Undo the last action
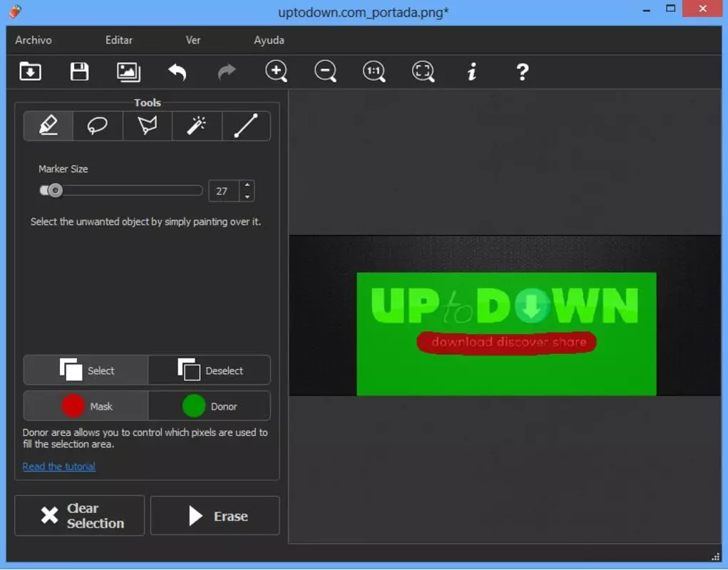 178,72
